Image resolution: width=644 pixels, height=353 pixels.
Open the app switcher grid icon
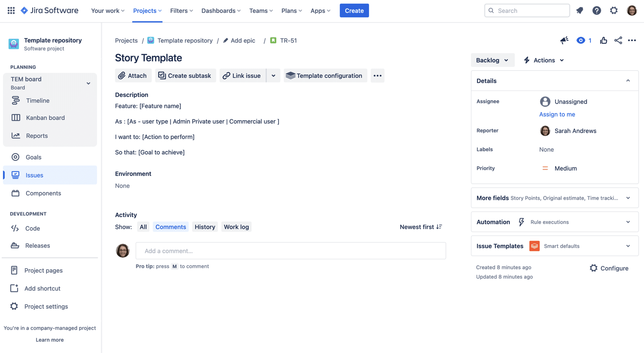[x=11, y=10]
